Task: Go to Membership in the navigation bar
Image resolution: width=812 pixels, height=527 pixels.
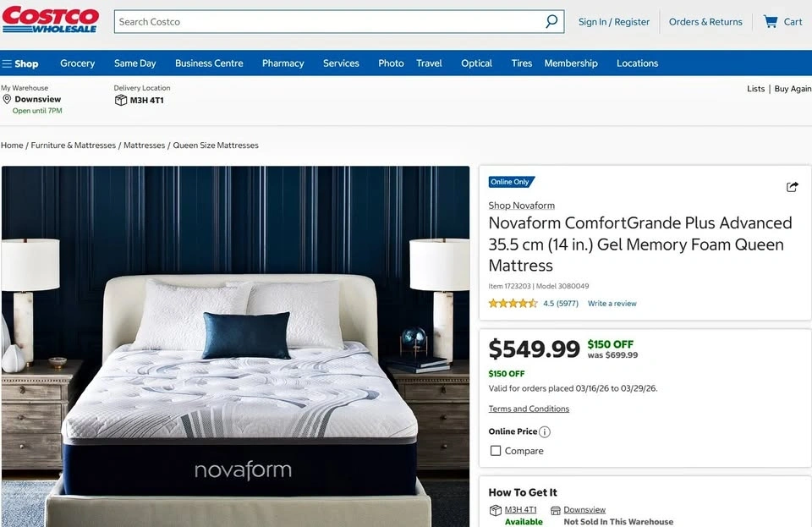Action: point(571,63)
